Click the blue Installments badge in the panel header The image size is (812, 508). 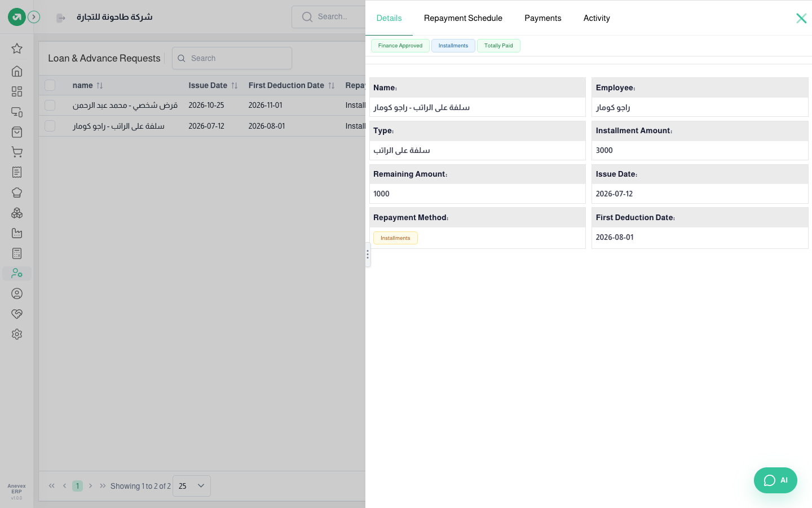(453, 46)
